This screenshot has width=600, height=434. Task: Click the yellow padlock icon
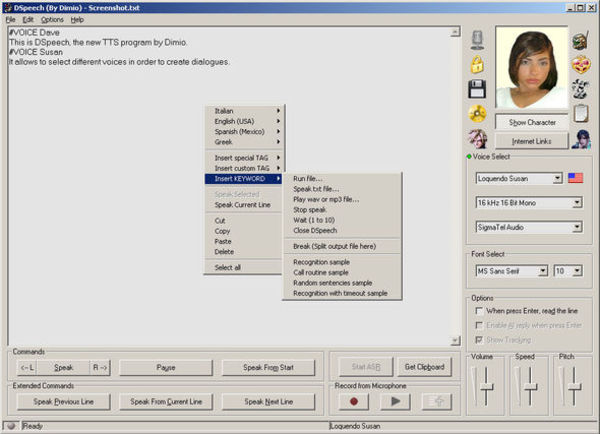pos(477,64)
